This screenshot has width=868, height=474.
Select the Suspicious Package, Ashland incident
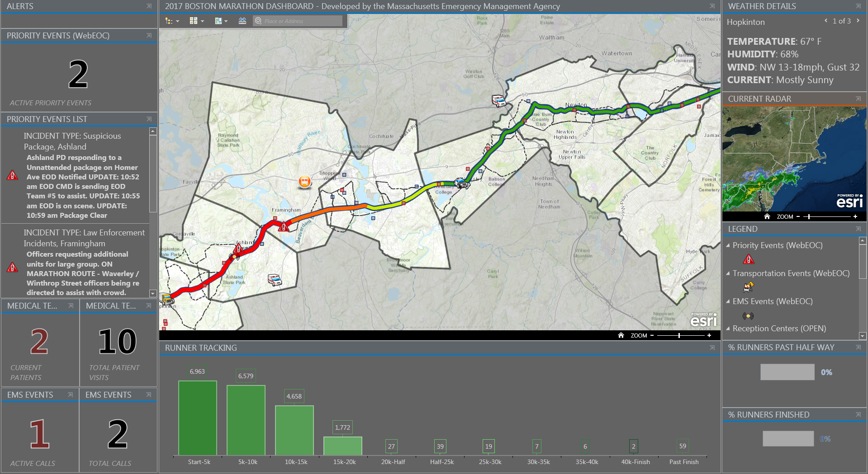[76, 175]
